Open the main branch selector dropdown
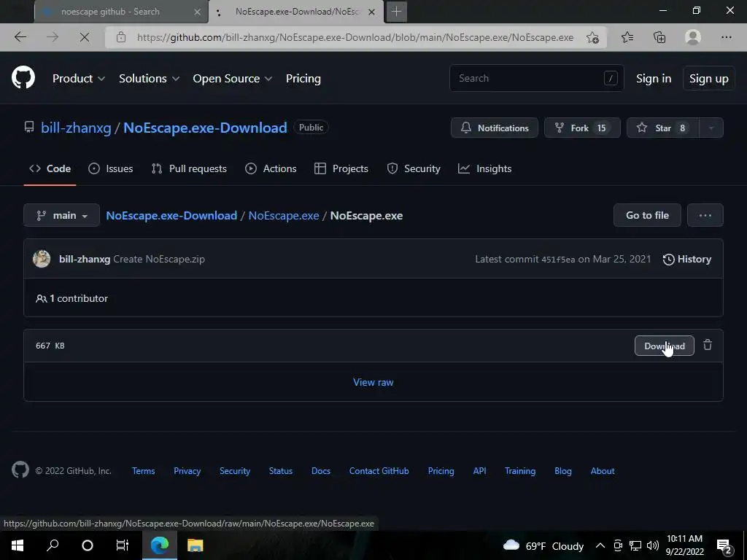The width and height of the screenshot is (747, 560). point(62,215)
